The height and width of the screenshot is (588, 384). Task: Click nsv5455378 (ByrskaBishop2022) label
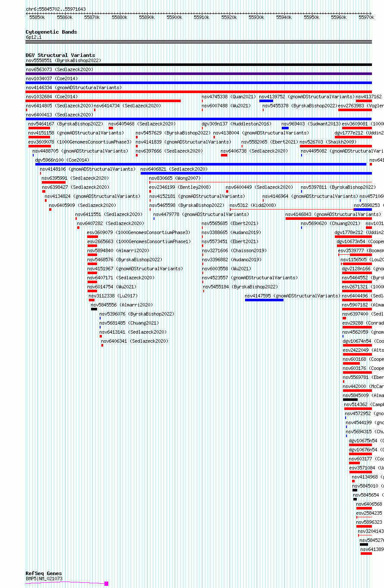(300, 106)
